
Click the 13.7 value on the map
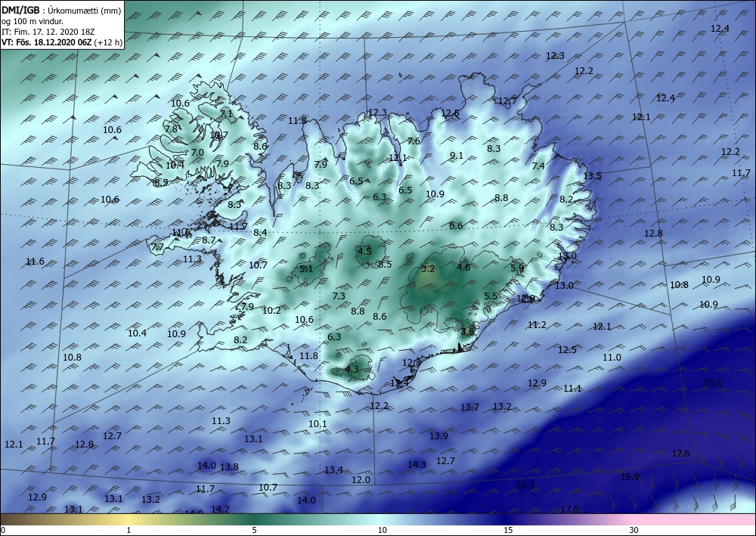click(469, 407)
